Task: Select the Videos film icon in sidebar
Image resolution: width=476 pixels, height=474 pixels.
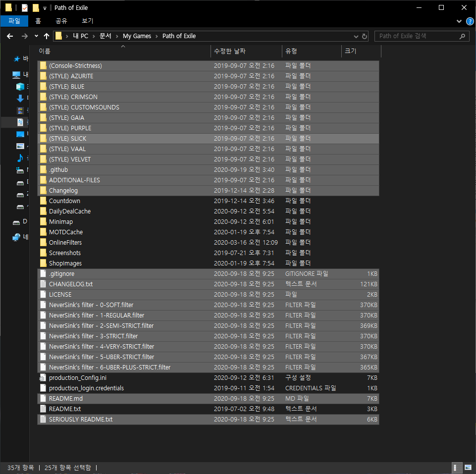Action: pos(20,110)
